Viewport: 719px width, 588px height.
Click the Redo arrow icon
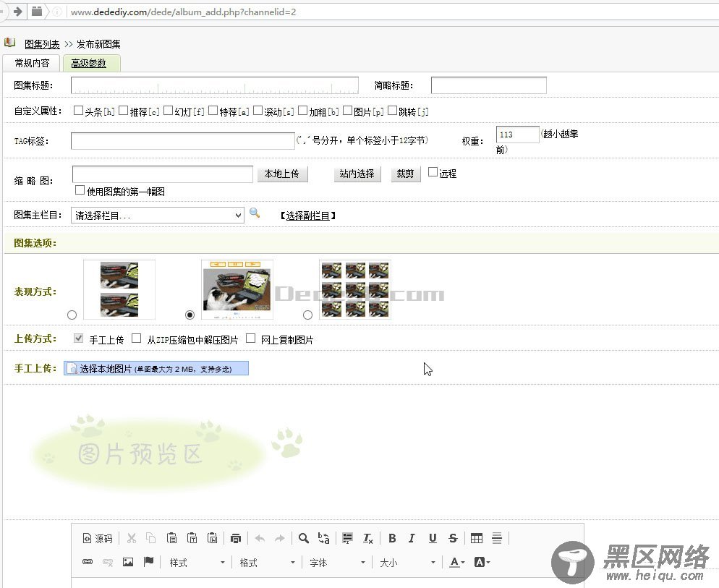[x=280, y=539]
